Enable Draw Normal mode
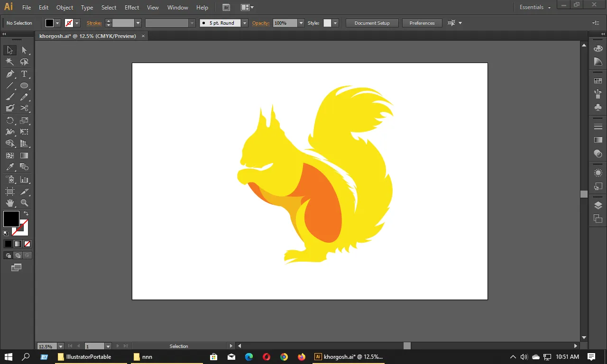This screenshot has width=607, height=364. click(x=8, y=255)
